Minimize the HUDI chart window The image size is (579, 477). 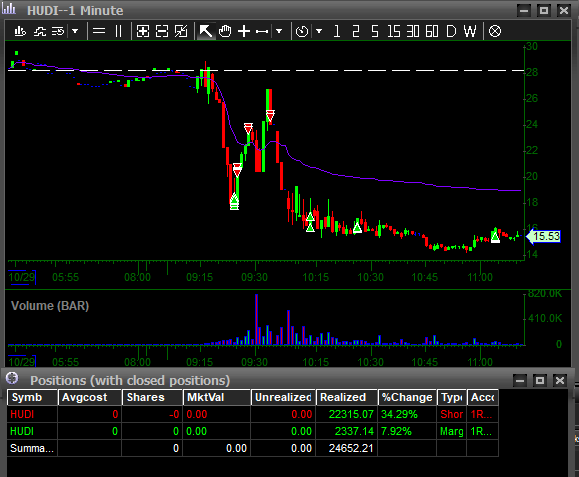coord(524,10)
